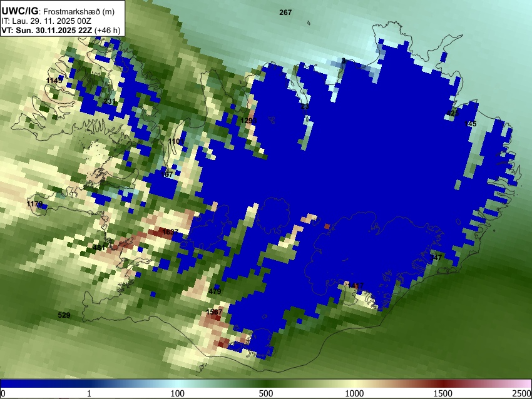This screenshot has width=532, height=399.
Task: Click the colour scale label 1500
Action: [443, 393]
